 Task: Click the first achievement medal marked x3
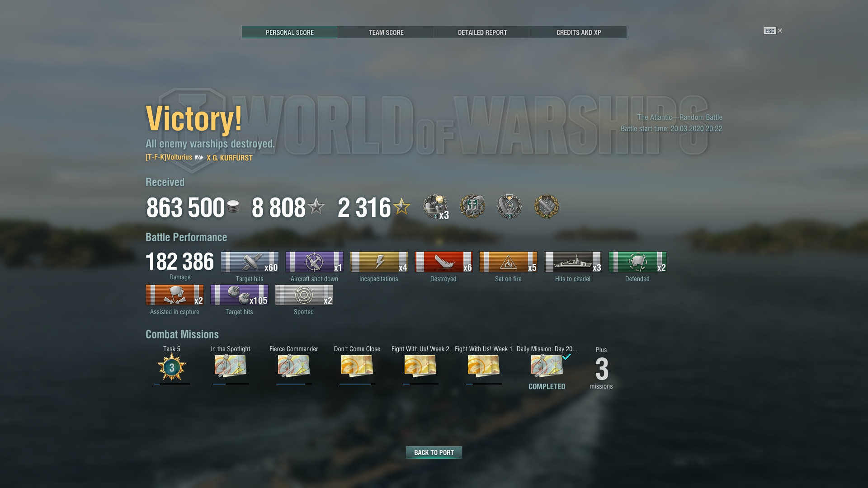click(436, 207)
